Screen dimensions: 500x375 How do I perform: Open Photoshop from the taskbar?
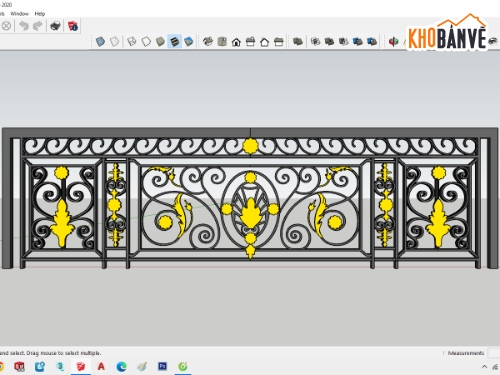[162, 366]
